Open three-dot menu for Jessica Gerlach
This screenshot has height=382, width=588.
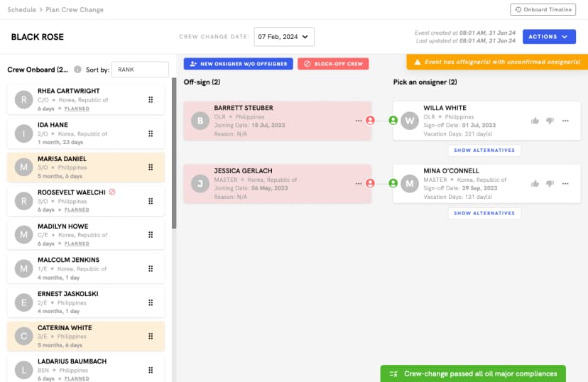point(359,183)
